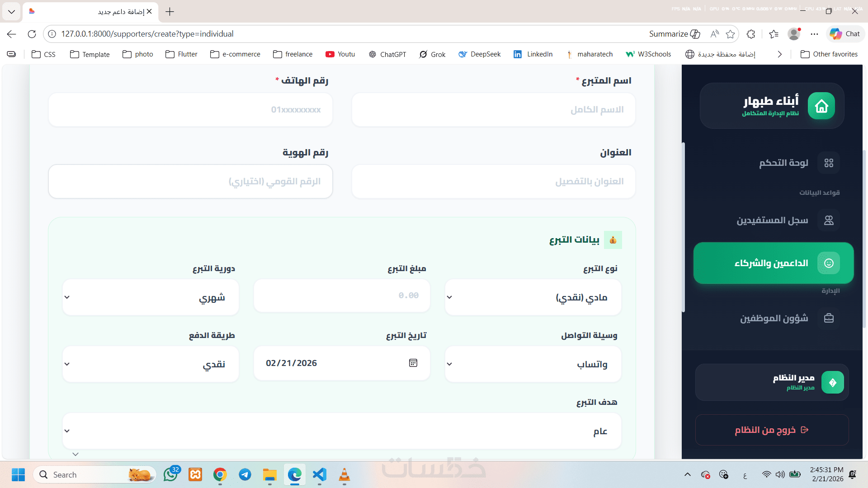Click the مدير النظام diamond avatar icon
Image resolution: width=868 pixels, height=488 pixels.
click(x=832, y=382)
